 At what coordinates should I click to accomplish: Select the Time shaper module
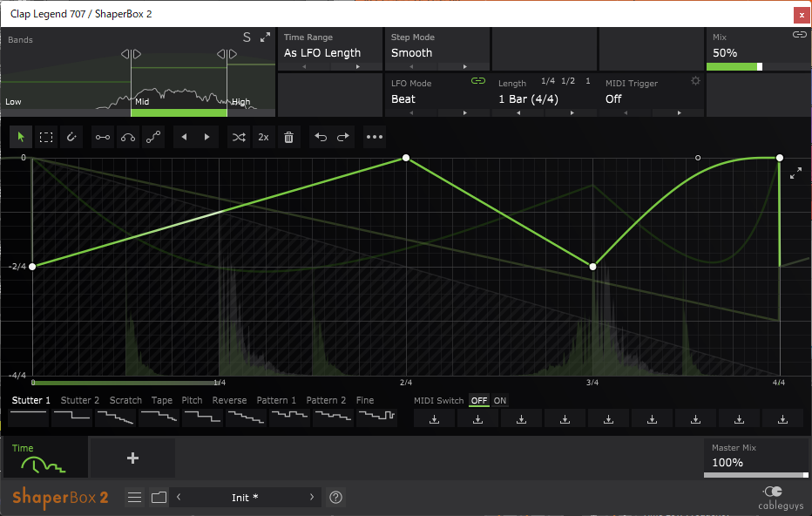[x=45, y=458]
